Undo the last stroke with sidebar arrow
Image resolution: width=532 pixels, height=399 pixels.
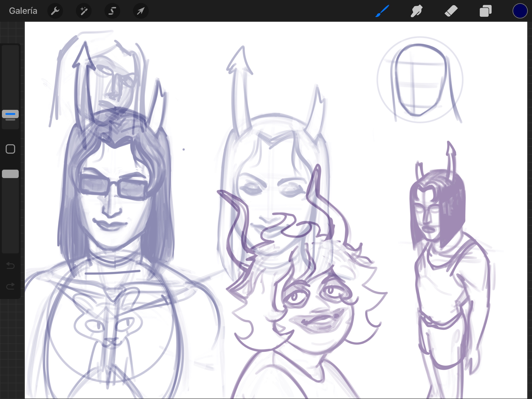pos(10,265)
